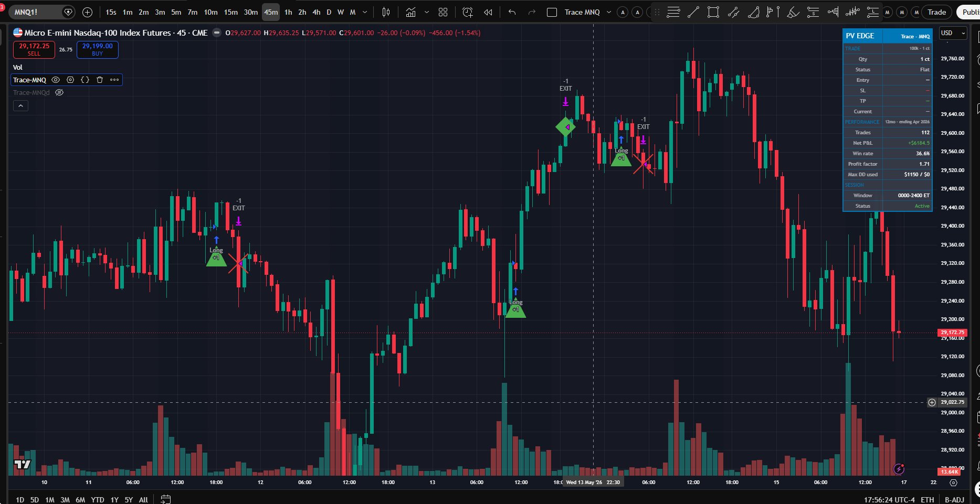
Task: Open the compare or add symbol plus button
Action: 88,12
